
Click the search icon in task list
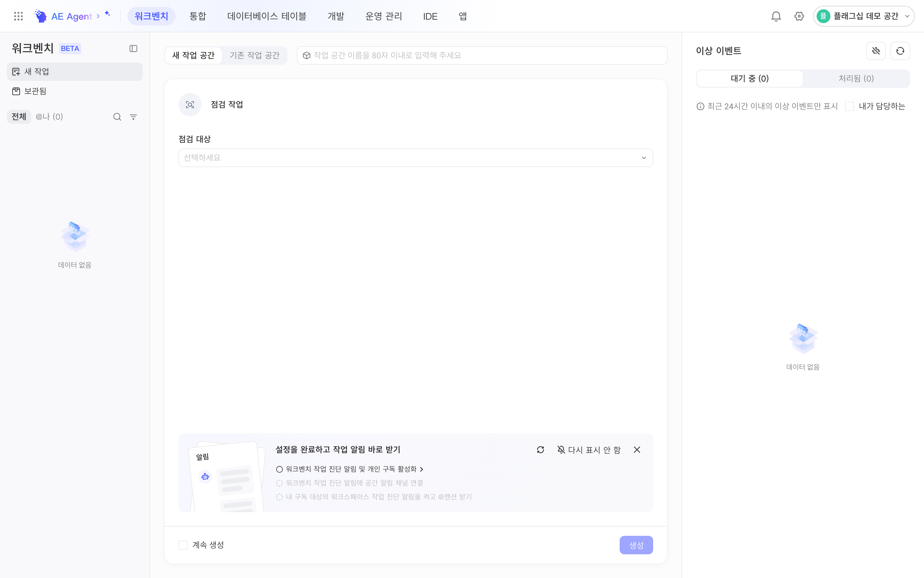tap(117, 117)
